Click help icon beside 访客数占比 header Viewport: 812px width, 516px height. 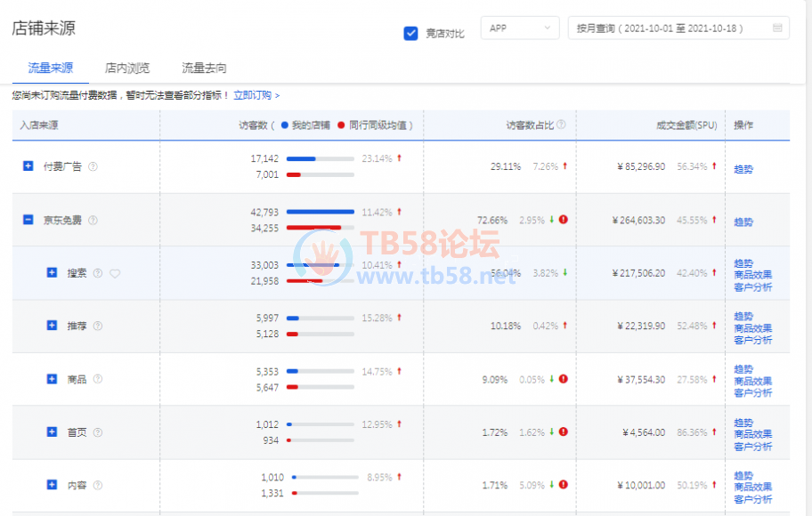[x=561, y=125]
